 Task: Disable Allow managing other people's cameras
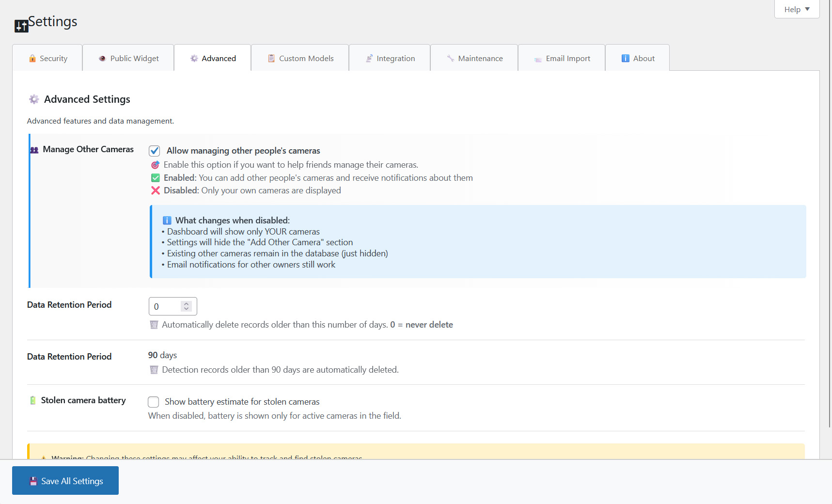click(x=154, y=151)
